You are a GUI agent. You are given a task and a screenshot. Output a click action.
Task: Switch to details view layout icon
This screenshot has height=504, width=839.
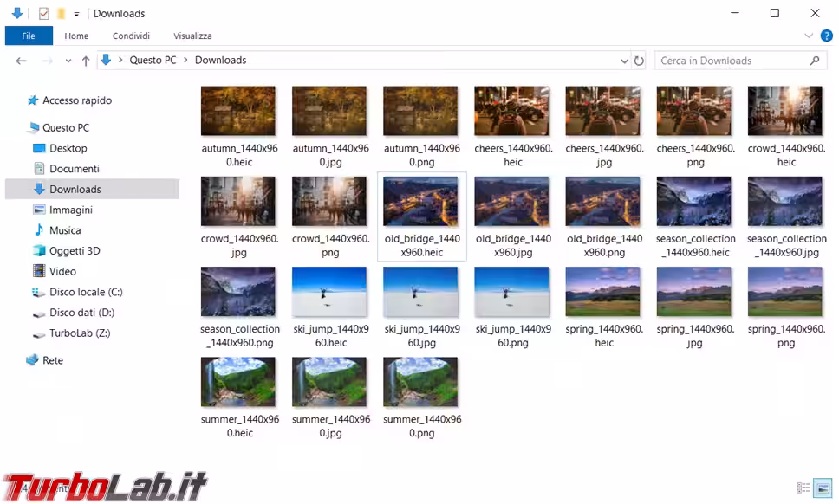[x=803, y=488]
